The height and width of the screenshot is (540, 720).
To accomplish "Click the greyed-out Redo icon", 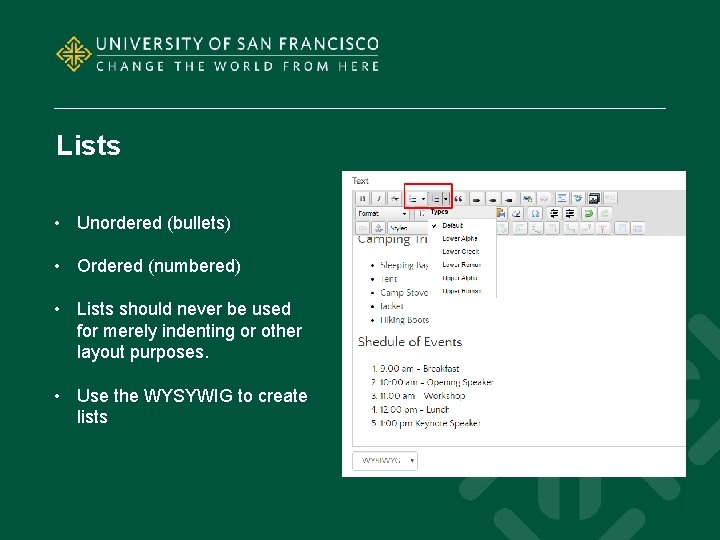I will pyautogui.click(x=605, y=214).
